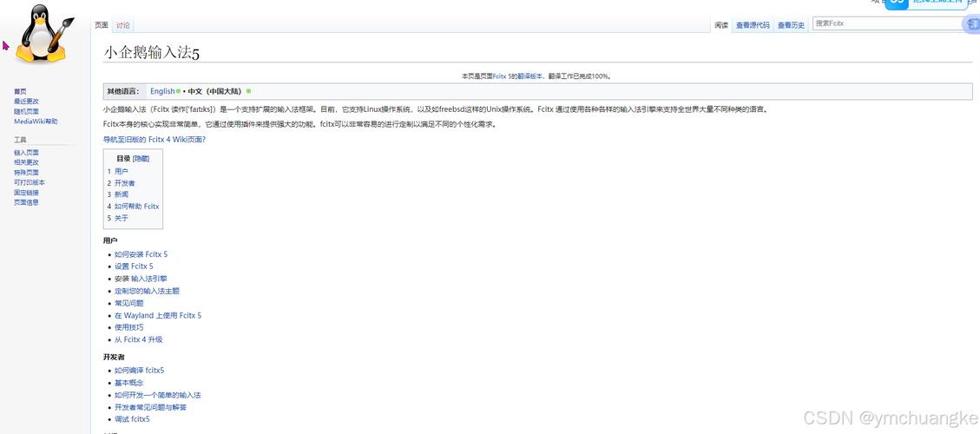Open 从 Fcitx 4 升级 link
This screenshot has width=980, height=434.
[x=138, y=339]
